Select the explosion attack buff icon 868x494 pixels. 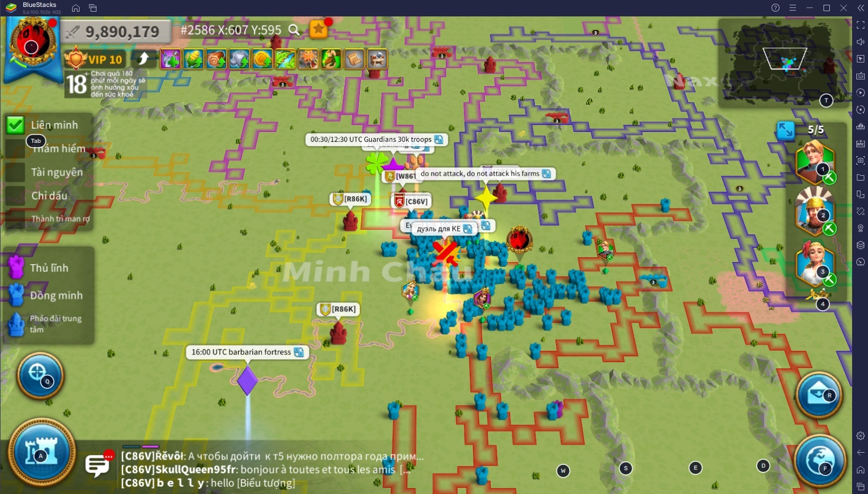(308, 59)
